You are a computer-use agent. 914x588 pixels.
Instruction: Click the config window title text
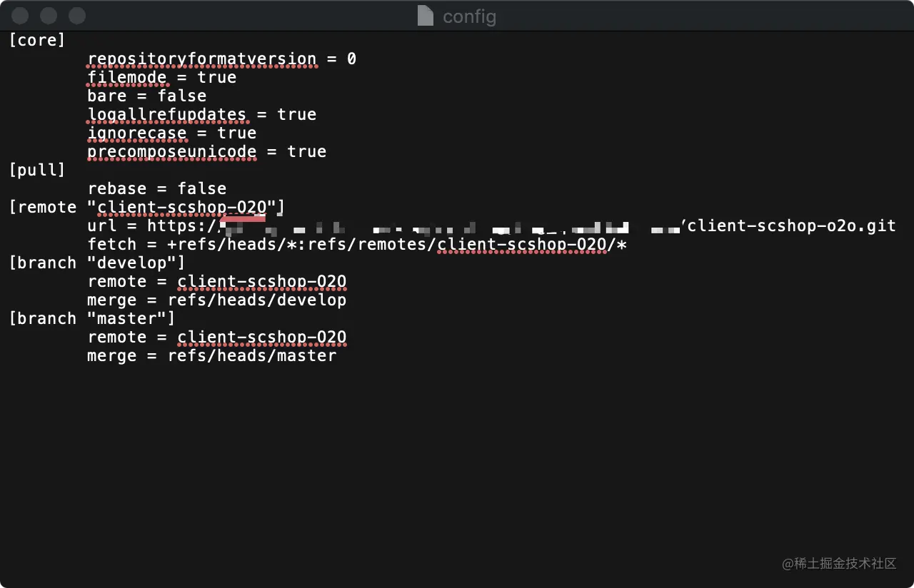(x=469, y=16)
